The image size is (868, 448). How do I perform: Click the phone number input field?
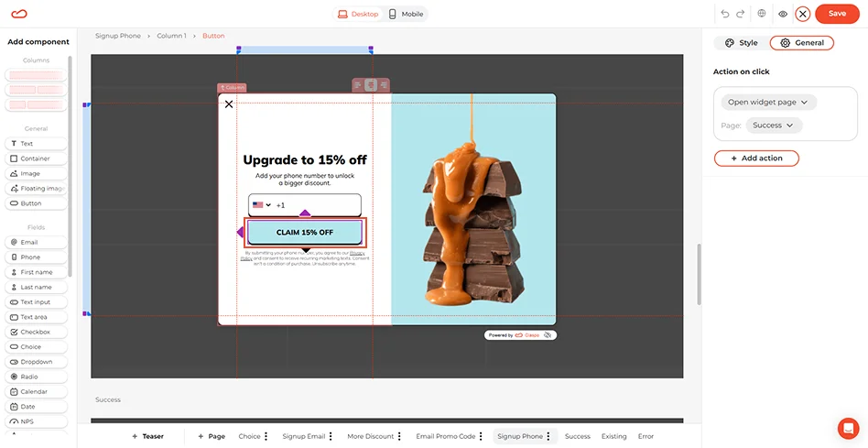click(320, 205)
